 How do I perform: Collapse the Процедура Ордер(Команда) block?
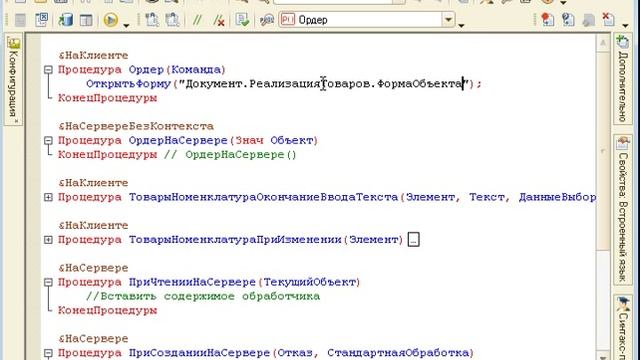48,70
